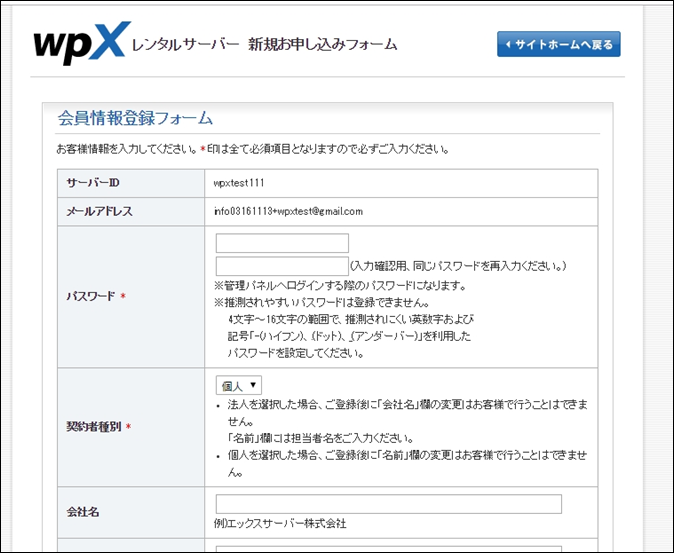This screenshot has height=553, width=674.
Task: Click the note ※管理パネルへログインする際のパスワード
Action: (340, 285)
